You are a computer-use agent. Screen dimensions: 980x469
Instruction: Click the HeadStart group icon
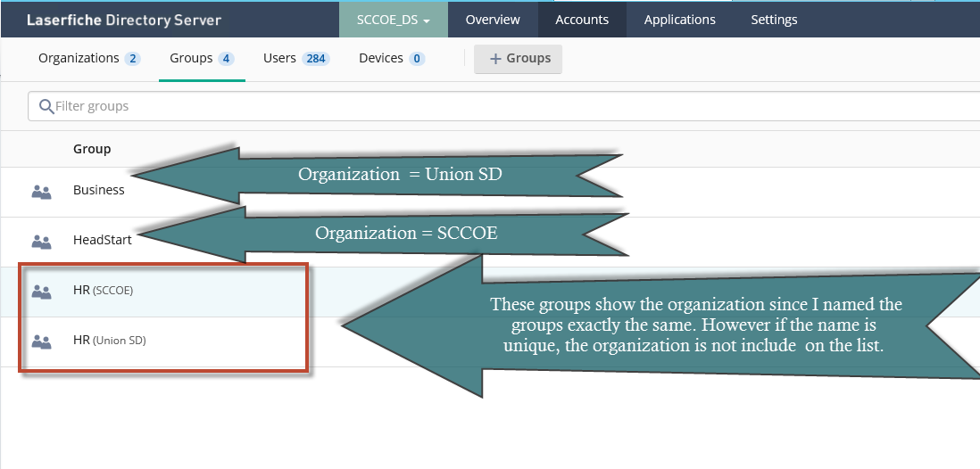(41, 242)
